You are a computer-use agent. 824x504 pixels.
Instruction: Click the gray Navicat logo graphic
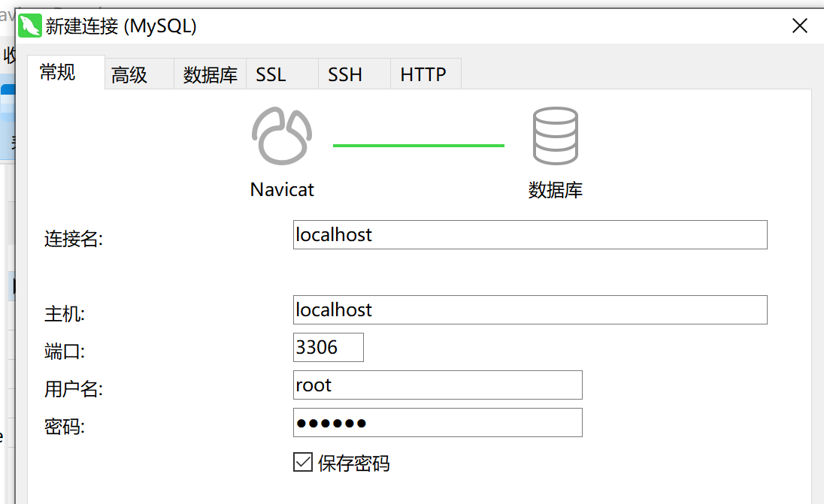tap(281, 136)
